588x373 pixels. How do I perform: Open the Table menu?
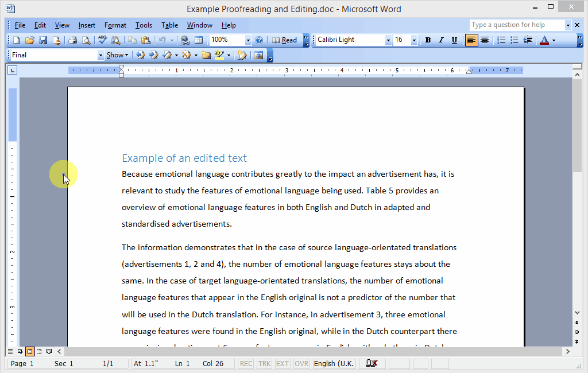pyautogui.click(x=169, y=25)
